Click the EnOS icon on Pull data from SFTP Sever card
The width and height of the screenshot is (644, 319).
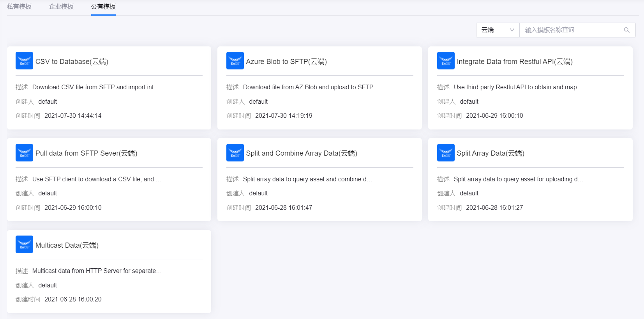[x=24, y=152]
